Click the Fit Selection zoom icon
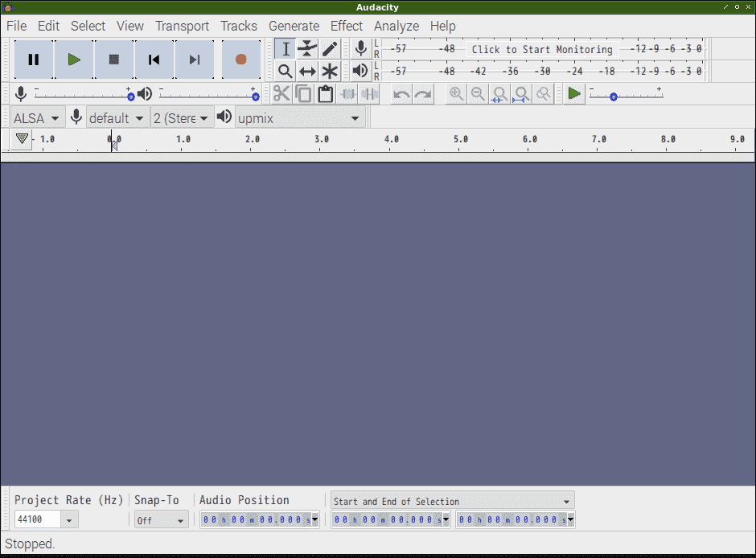This screenshot has height=558, width=756. [499, 94]
